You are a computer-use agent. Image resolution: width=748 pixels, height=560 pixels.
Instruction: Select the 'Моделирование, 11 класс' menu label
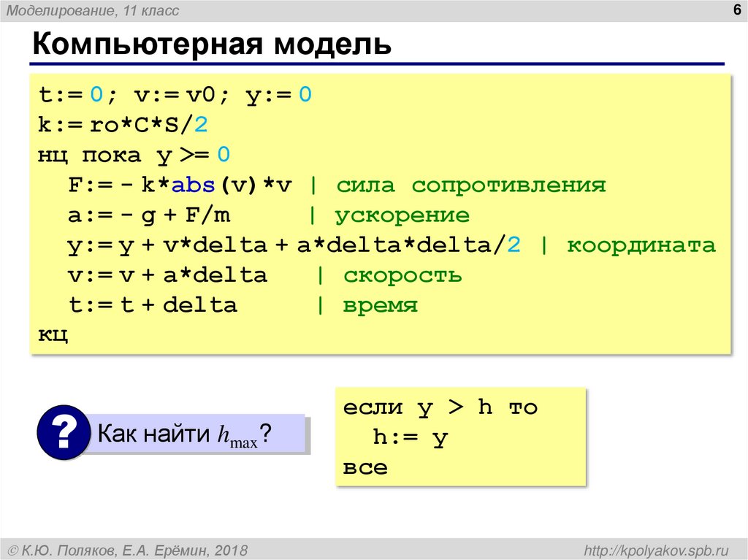pos(93,10)
